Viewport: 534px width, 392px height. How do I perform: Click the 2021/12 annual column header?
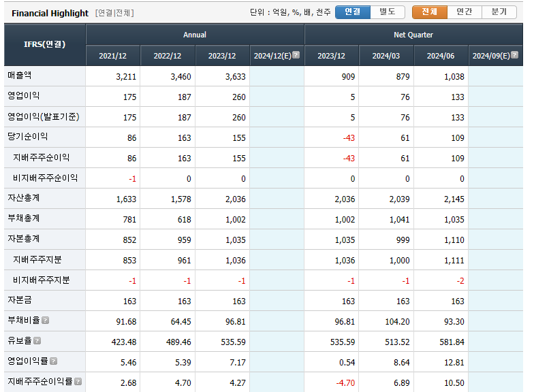[113, 56]
